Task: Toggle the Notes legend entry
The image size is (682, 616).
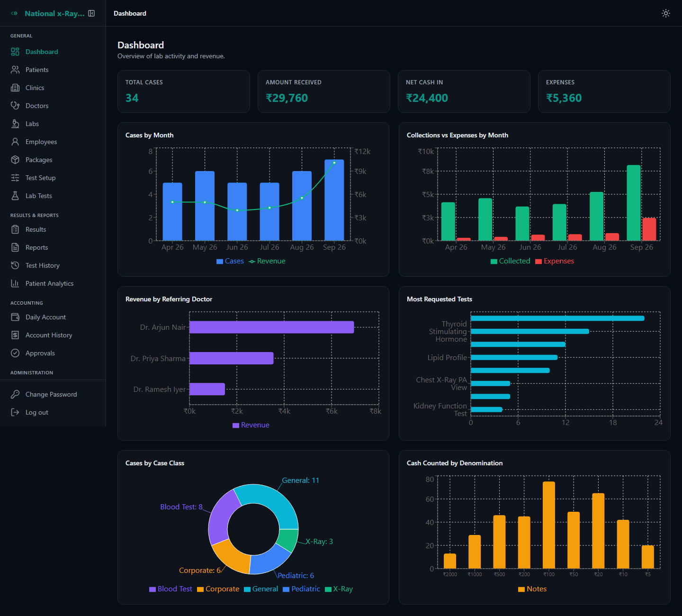Action: click(532, 589)
